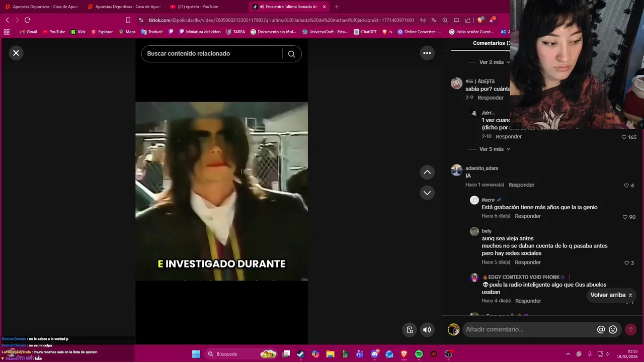
Task: Reply to AbEjiTa's comment
Action: [x=491, y=98]
